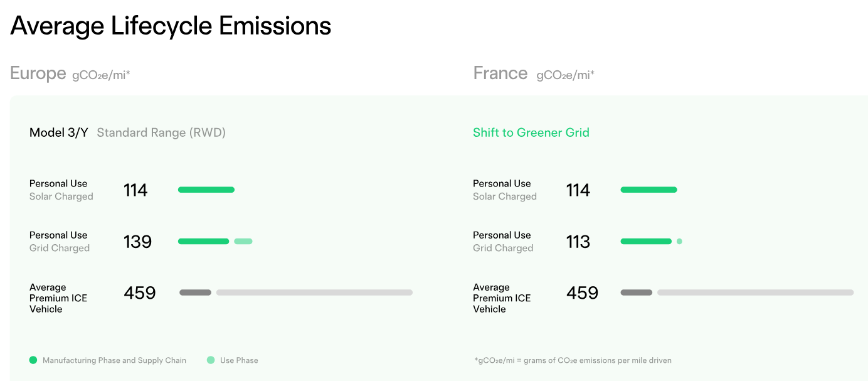Image resolution: width=868 pixels, height=381 pixels.
Task: Click Europe Solar Charged green bar
Action: [x=206, y=190]
